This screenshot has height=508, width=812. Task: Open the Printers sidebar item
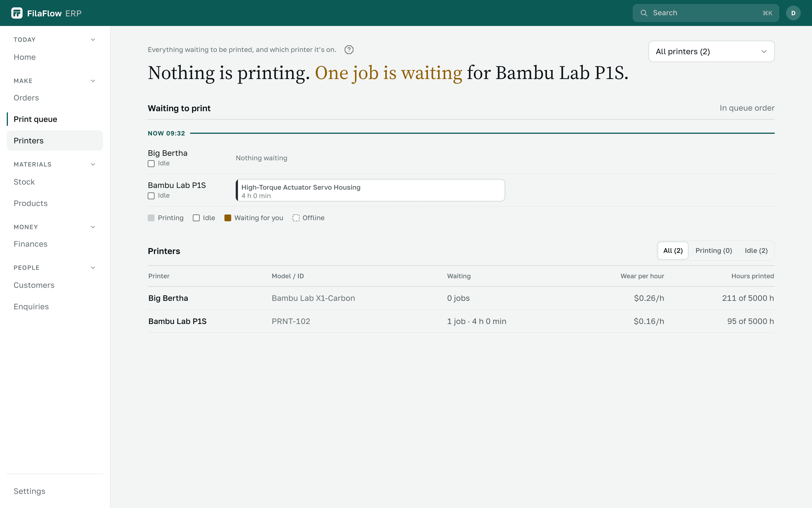click(55, 141)
